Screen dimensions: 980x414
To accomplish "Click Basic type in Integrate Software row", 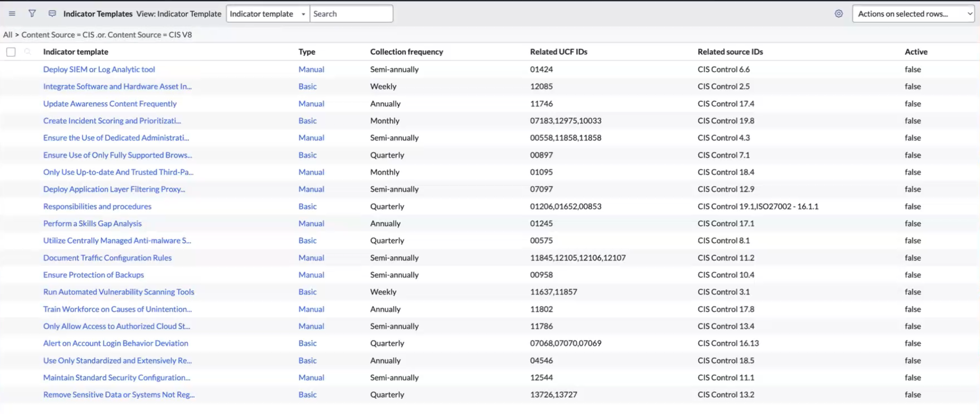I will pos(307,87).
